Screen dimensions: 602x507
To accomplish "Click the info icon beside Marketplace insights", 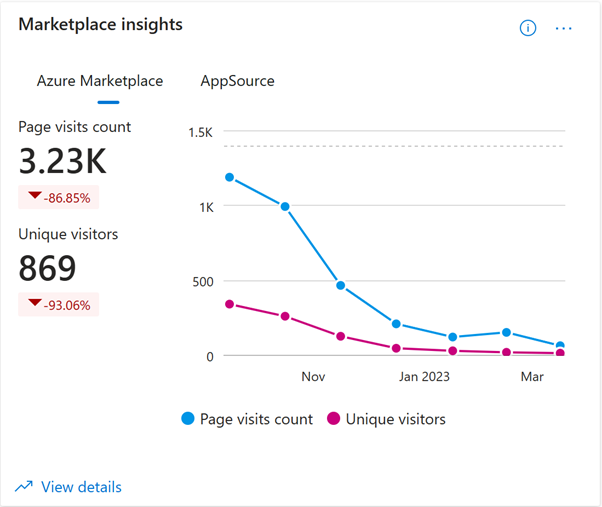I will (528, 28).
